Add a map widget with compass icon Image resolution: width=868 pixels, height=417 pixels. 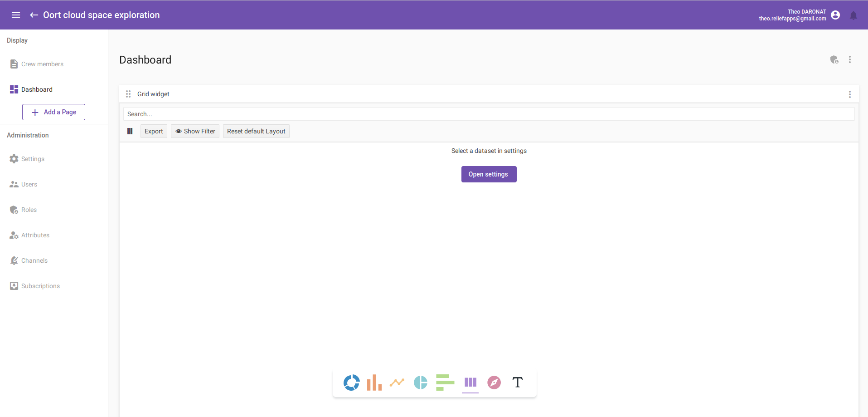[x=494, y=383]
